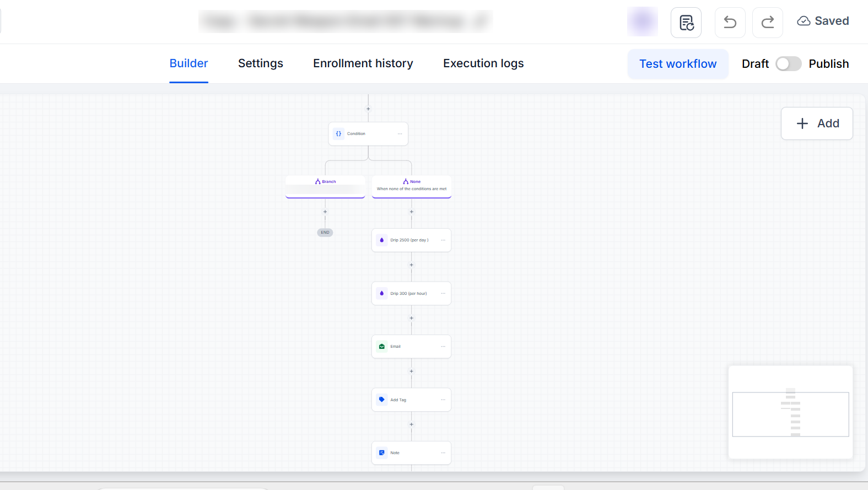868x490 pixels.
Task: Add a step under the Branch path
Action: [x=325, y=212]
